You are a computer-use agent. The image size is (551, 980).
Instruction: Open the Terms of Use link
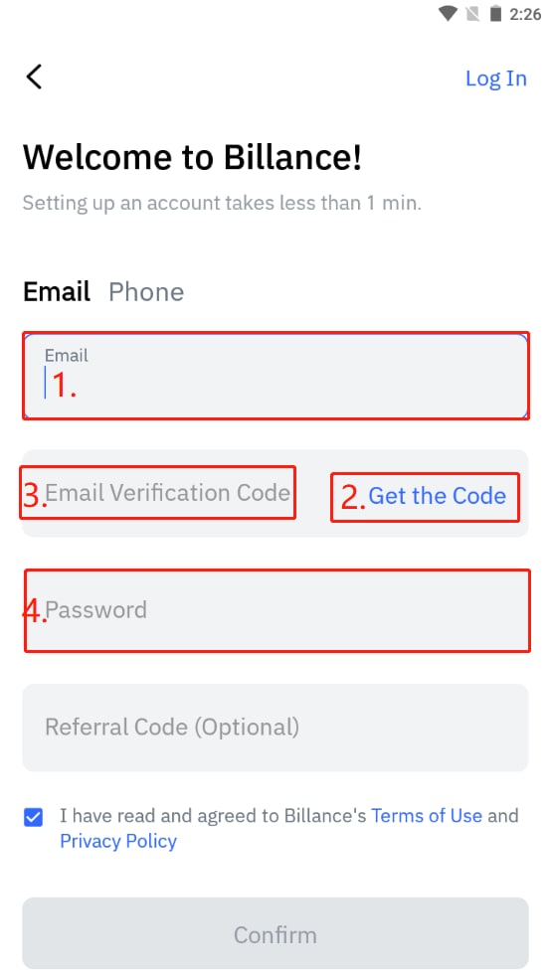(x=427, y=816)
